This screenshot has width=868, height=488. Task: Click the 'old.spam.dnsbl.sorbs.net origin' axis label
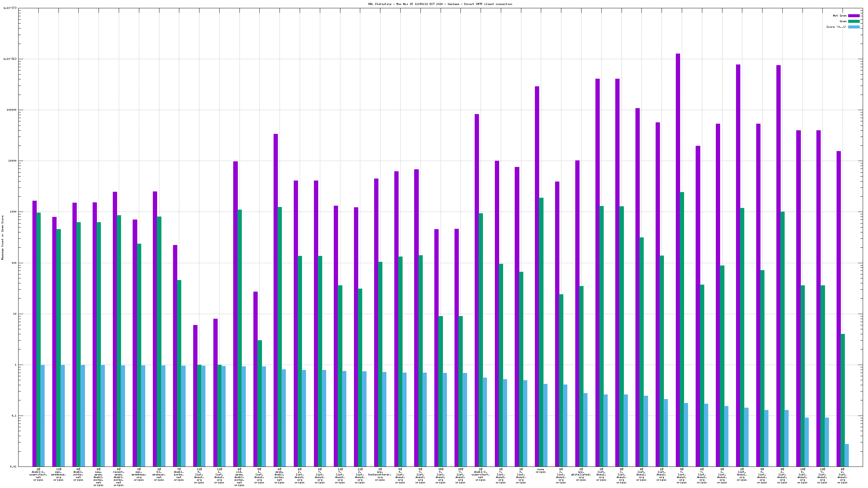[239, 477]
